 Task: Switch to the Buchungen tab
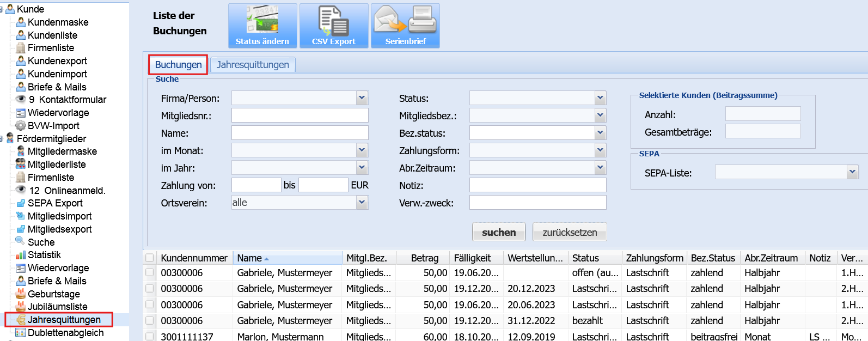pyautogui.click(x=178, y=65)
